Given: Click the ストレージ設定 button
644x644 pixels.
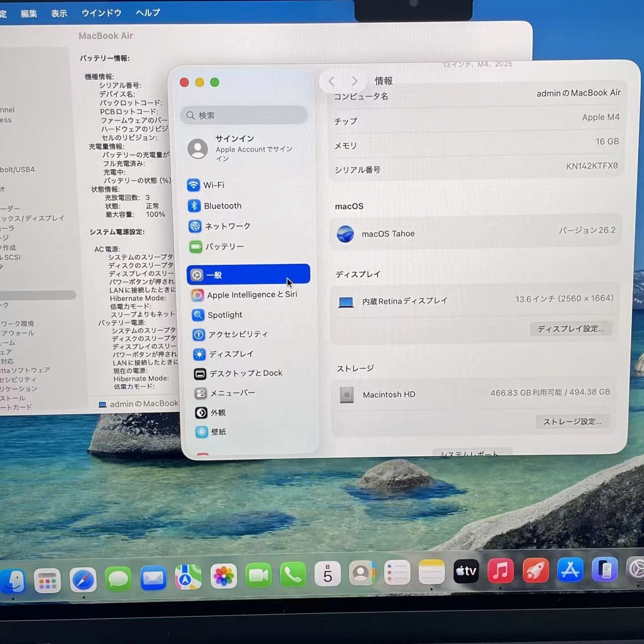Looking at the screenshot, I should click(x=572, y=421).
